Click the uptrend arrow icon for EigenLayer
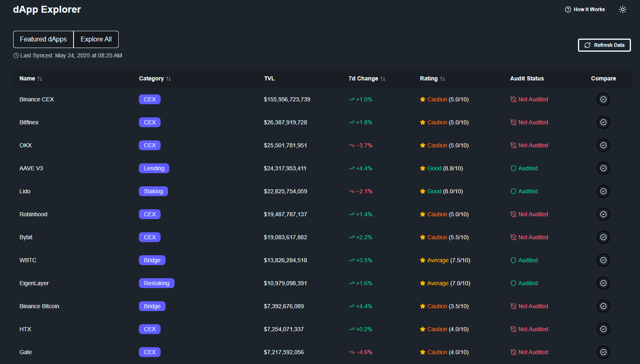The height and width of the screenshot is (364, 640). pos(352,283)
